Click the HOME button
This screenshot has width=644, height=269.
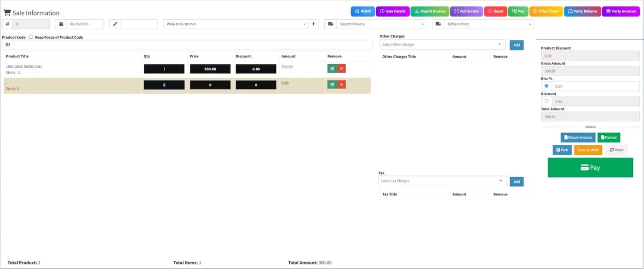363,11
